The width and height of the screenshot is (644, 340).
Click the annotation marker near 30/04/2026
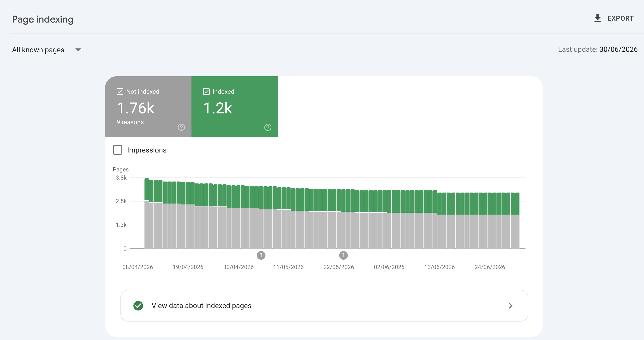coord(261,255)
